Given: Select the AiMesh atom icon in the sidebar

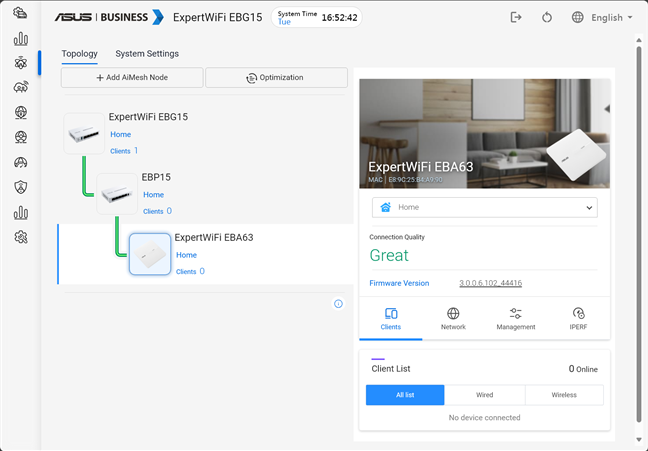Looking at the screenshot, I should point(21,63).
